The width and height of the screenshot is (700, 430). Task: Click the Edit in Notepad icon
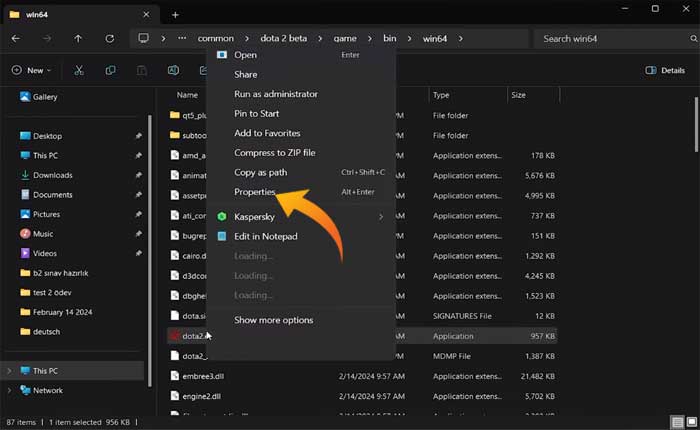pos(222,236)
